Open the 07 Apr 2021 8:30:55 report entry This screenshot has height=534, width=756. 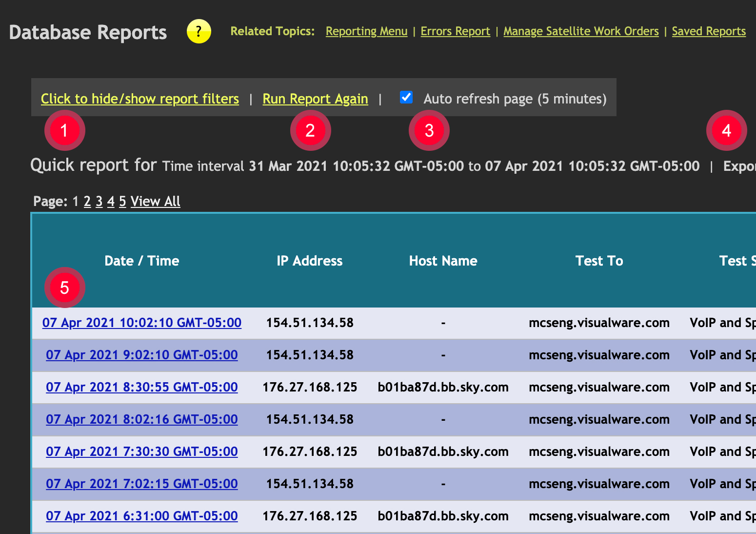pos(141,387)
